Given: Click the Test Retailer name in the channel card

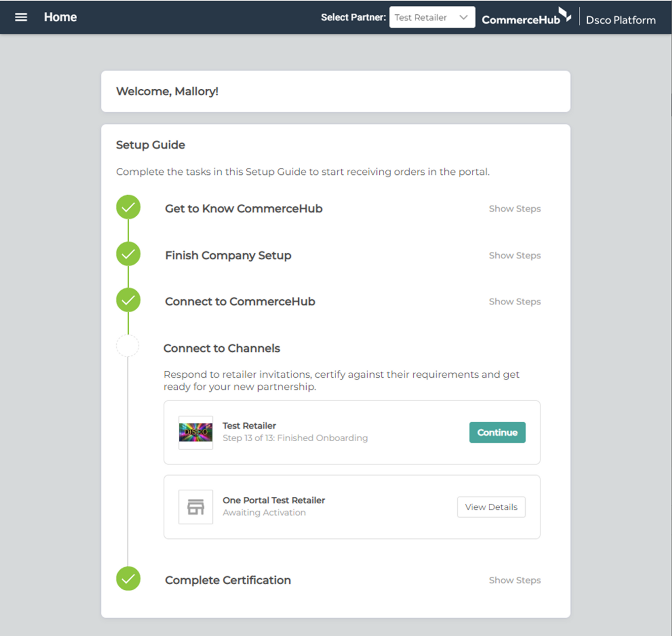Looking at the screenshot, I should (249, 426).
